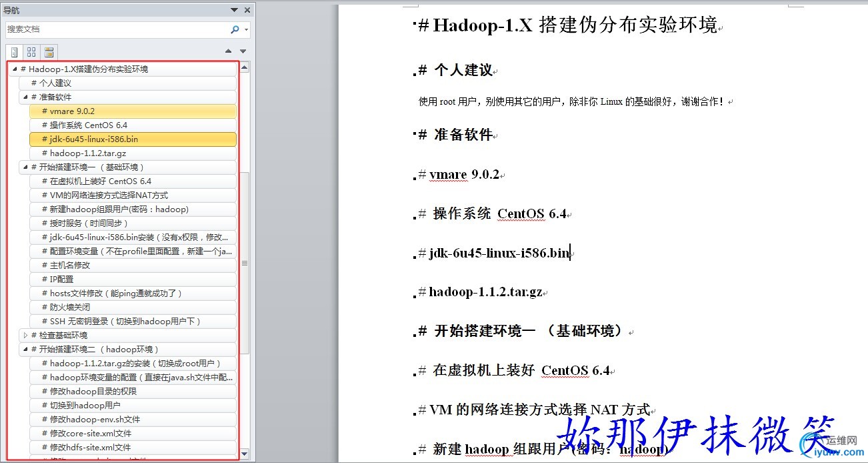Click 在虚拟机上装好 CentOS 6.4 document heading
This screenshot has height=463, width=868.
coord(514,370)
